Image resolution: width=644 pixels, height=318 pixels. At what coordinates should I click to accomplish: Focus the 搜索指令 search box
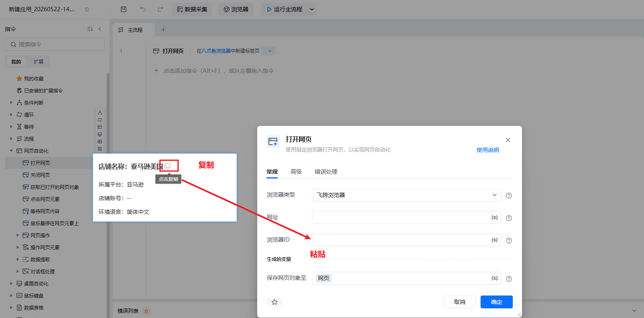(55, 44)
